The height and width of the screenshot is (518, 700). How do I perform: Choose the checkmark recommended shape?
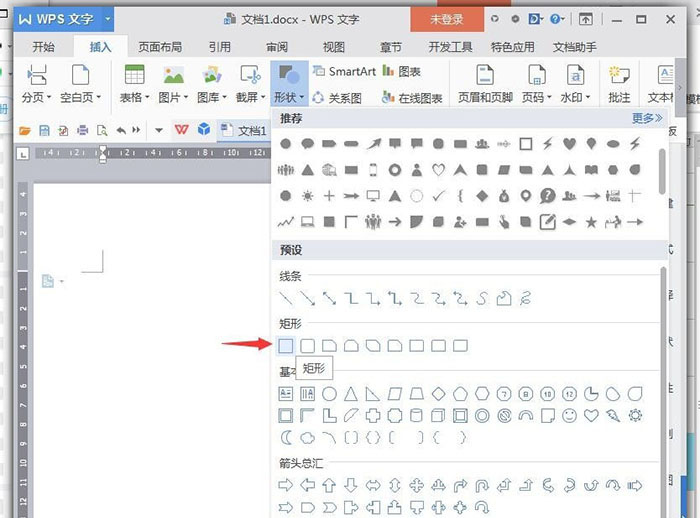coord(438,196)
